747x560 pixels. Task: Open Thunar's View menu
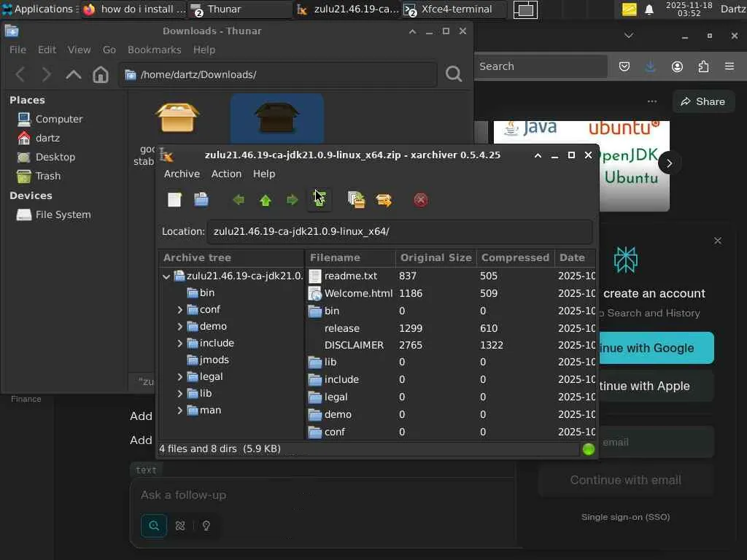click(x=79, y=50)
